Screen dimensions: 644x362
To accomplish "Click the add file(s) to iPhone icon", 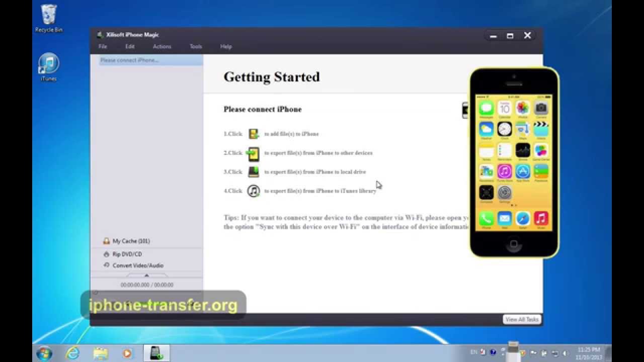I will (254, 134).
